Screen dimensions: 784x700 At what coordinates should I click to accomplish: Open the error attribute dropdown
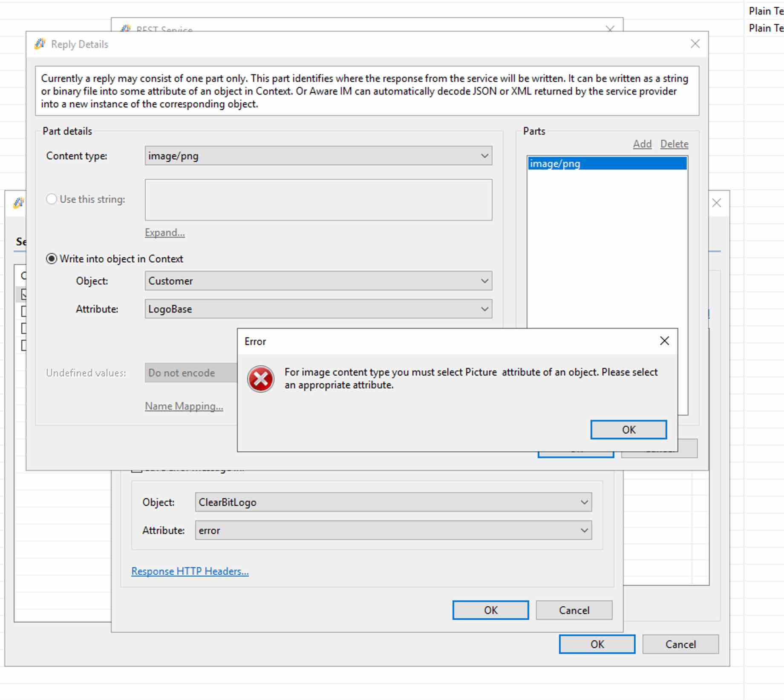click(x=393, y=531)
